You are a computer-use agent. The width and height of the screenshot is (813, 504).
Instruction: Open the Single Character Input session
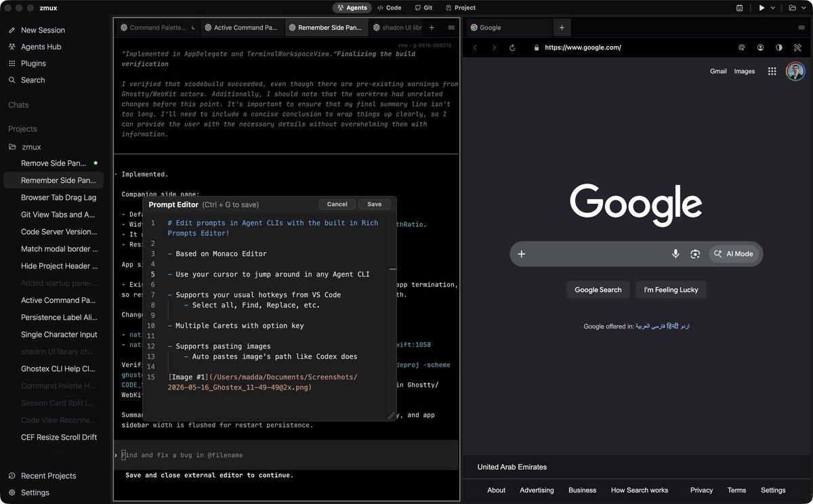pyautogui.click(x=53, y=335)
